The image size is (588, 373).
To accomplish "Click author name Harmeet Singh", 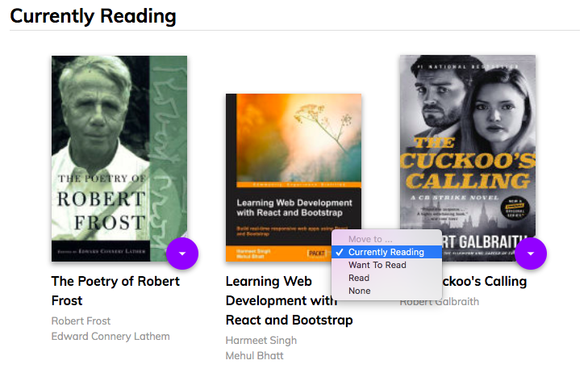I will pyautogui.click(x=261, y=341).
